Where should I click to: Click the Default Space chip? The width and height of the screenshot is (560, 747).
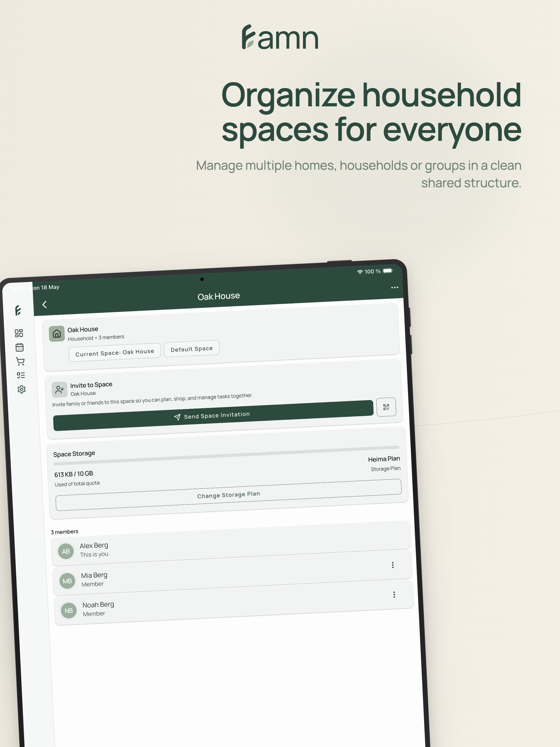point(191,349)
